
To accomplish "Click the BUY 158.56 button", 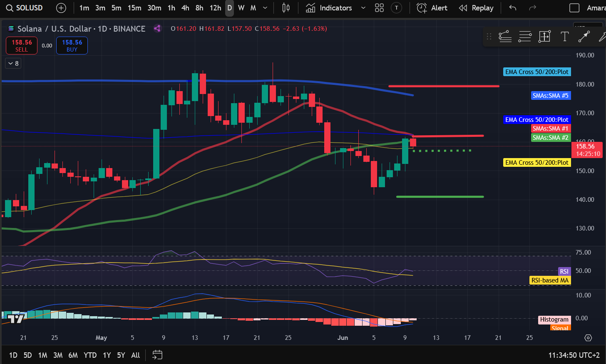I will click(72, 46).
